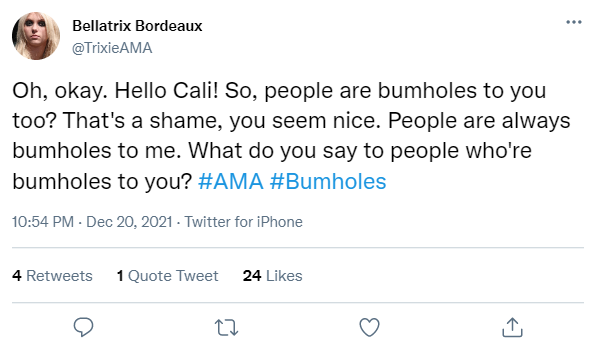Like the tweet with heart icon
This screenshot has width=596, height=364.
pos(369,327)
